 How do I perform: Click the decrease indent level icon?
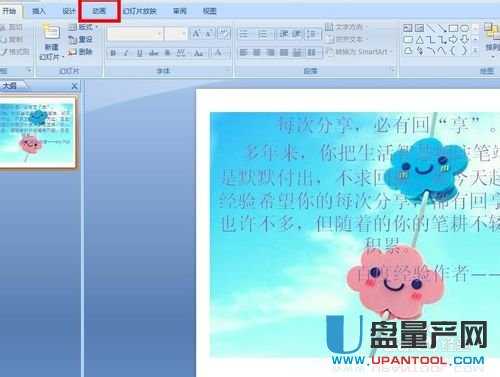[284, 34]
